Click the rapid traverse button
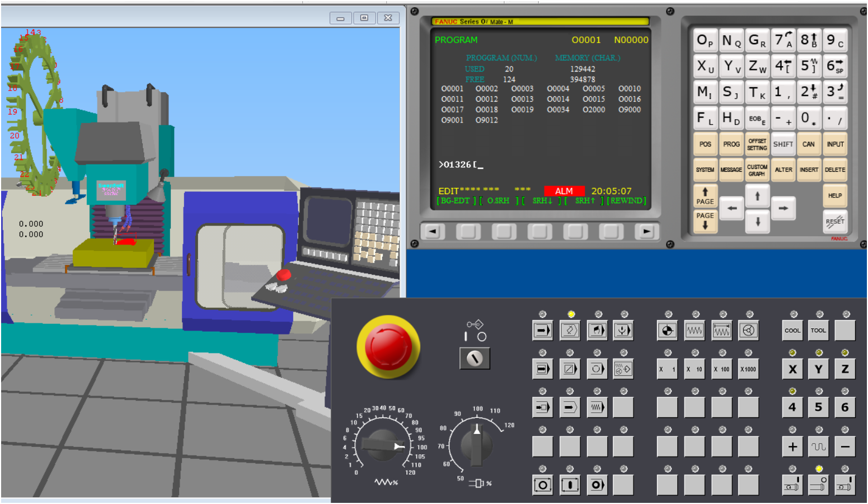The image size is (868, 504). coord(818,446)
